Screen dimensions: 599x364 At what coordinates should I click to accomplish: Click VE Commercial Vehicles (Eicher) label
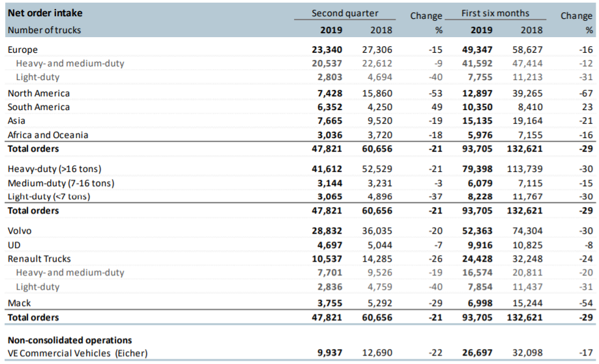78,353
